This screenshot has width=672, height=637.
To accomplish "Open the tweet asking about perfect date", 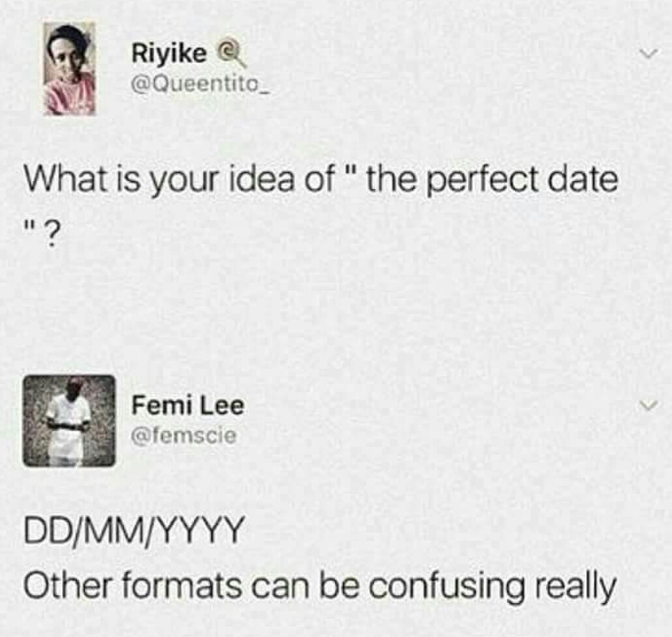I will pos(319,180).
